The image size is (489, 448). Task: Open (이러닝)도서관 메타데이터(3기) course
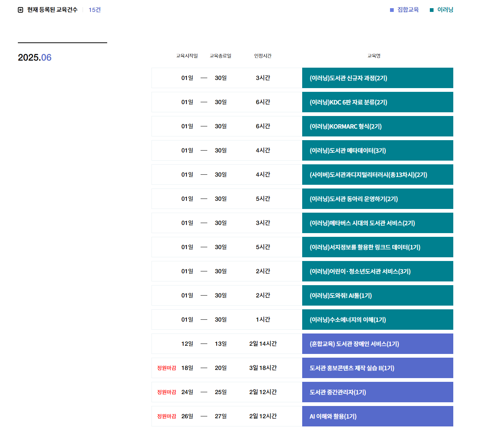tap(378, 151)
